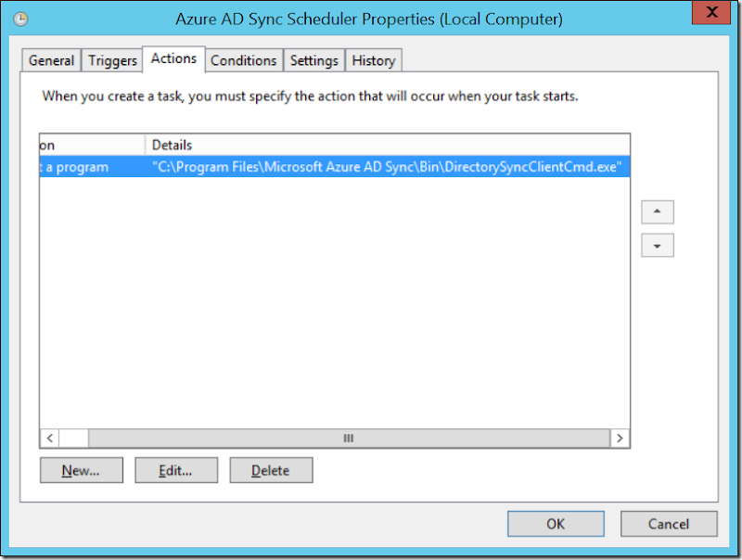Image resolution: width=742 pixels, height=560 pixels.
Task: Open the General tab
Action: point(51,60)
